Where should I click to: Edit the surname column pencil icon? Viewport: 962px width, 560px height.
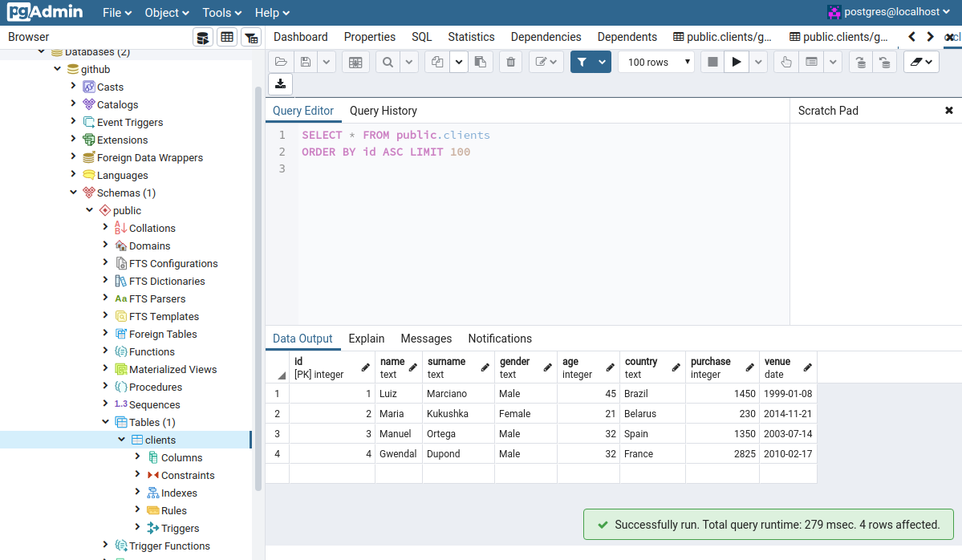click(x=485, y=367)
